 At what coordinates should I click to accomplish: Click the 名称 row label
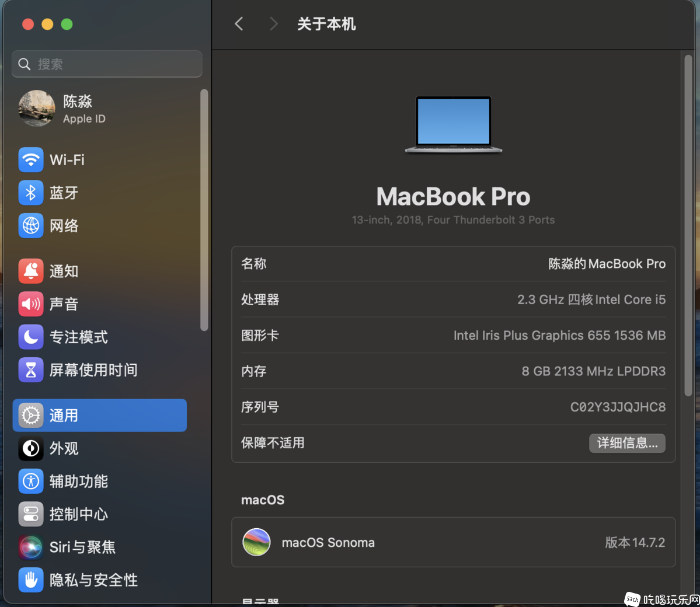tap(253, 264)
